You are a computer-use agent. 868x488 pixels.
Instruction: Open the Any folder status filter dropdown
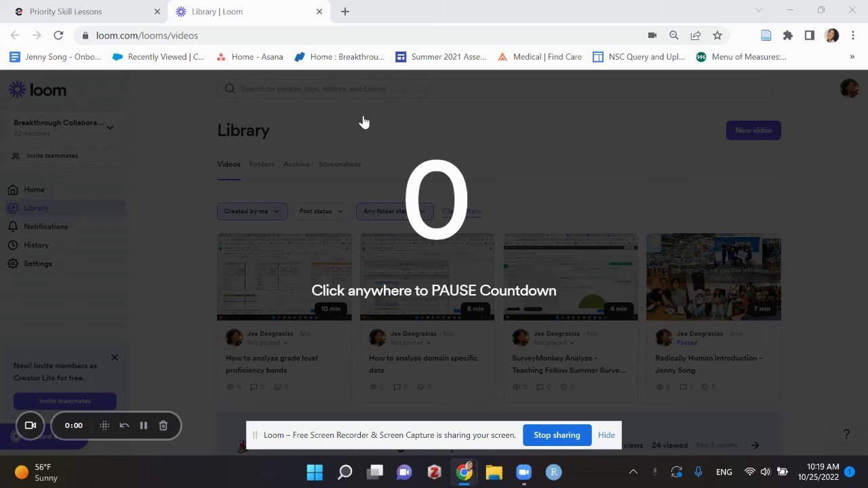394,211
